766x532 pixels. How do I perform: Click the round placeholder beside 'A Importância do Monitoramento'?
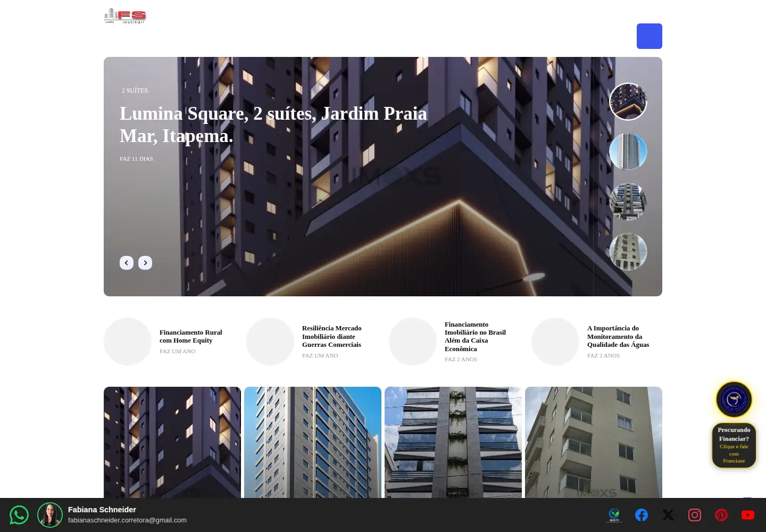(555, 342)
